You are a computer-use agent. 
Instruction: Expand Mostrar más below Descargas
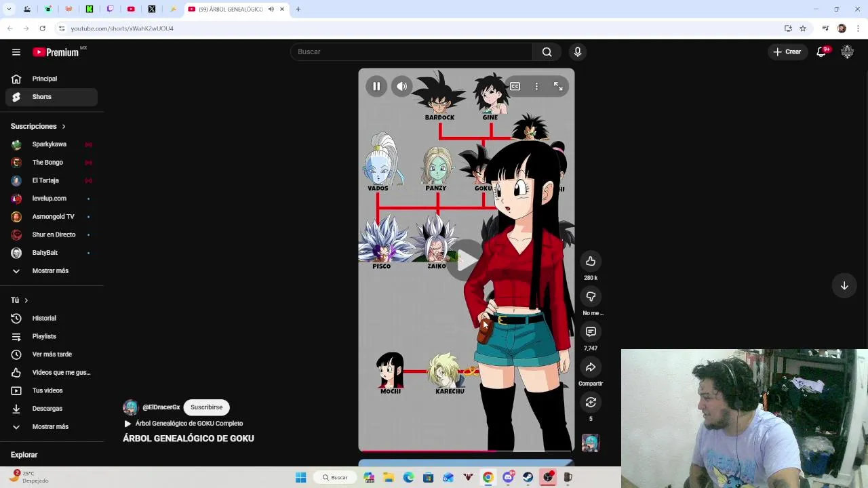coord(52,426)
